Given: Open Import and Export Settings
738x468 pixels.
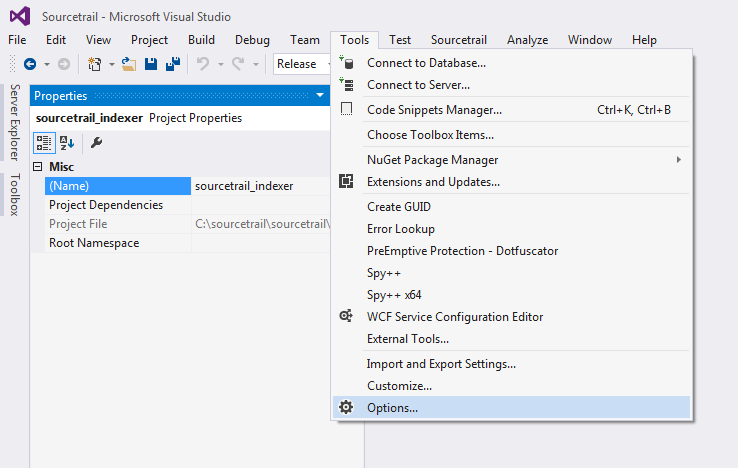Looking at the screenshot, I should 511,364.
